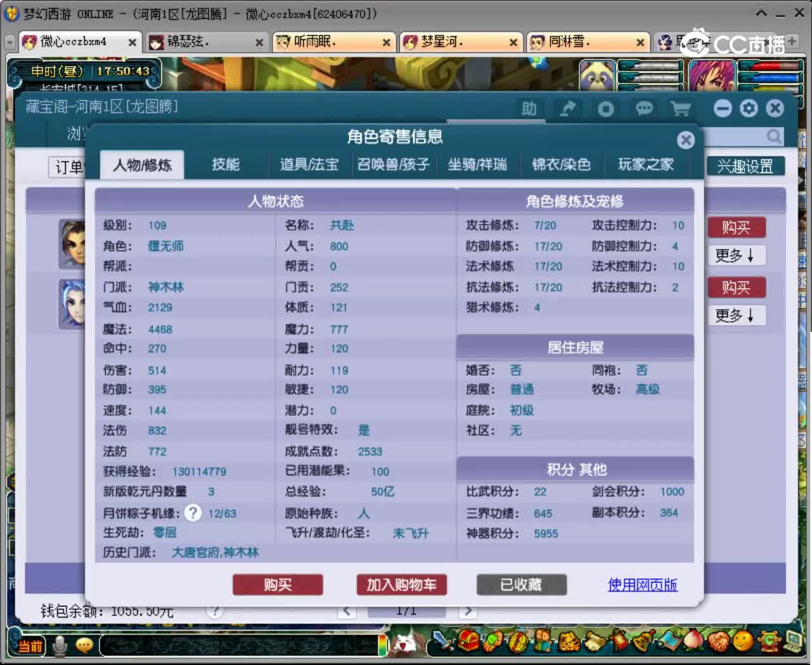Switch to the 微心cczbxm4 account tab
The image size is (812, 665).
tap(79, 42)
